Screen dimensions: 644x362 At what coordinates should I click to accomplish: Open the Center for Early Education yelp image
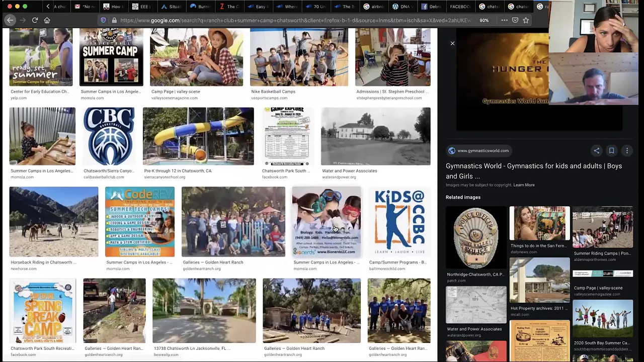[x=41, y=57]
